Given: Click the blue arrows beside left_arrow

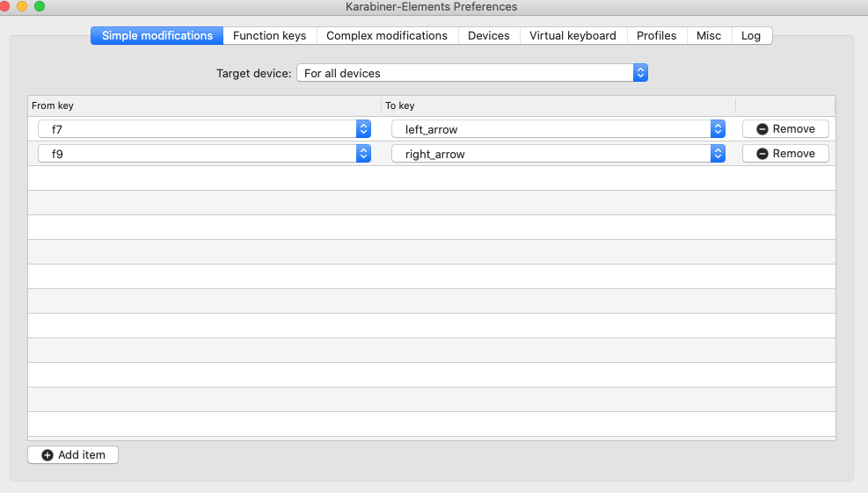Looking at the screenshot, I should click(x=718, y=129).
